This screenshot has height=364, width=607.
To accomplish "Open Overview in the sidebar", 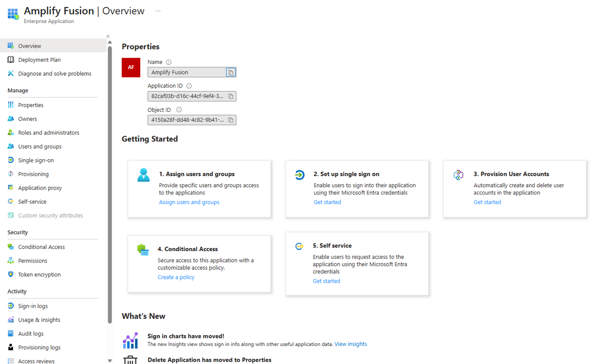I will click(x=53, y=46).
